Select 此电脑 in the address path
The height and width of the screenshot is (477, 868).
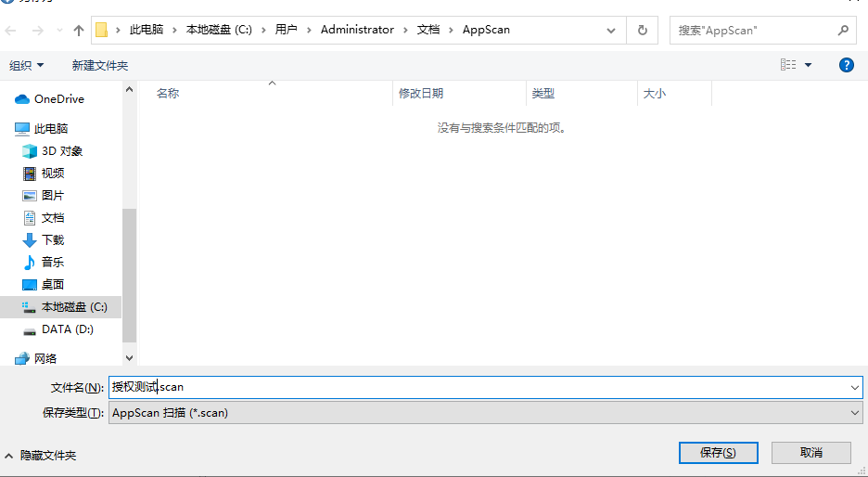click(x=147, y=30)
